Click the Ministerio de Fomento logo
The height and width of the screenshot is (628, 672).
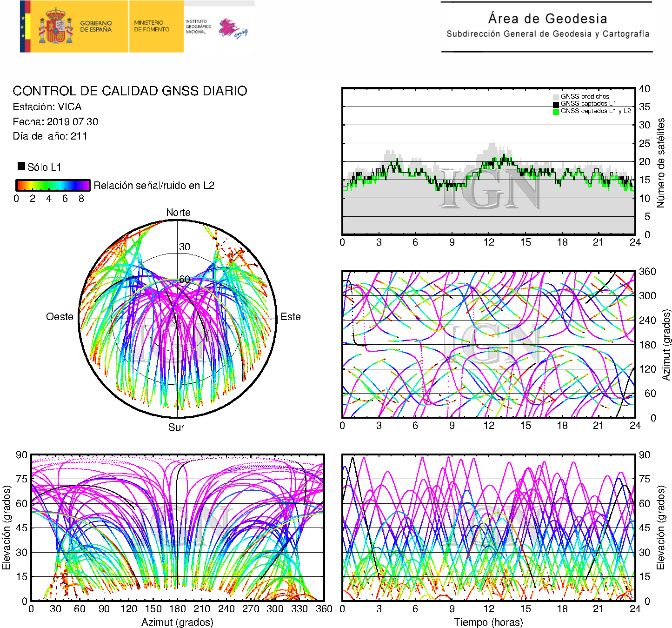click(152, 26)
